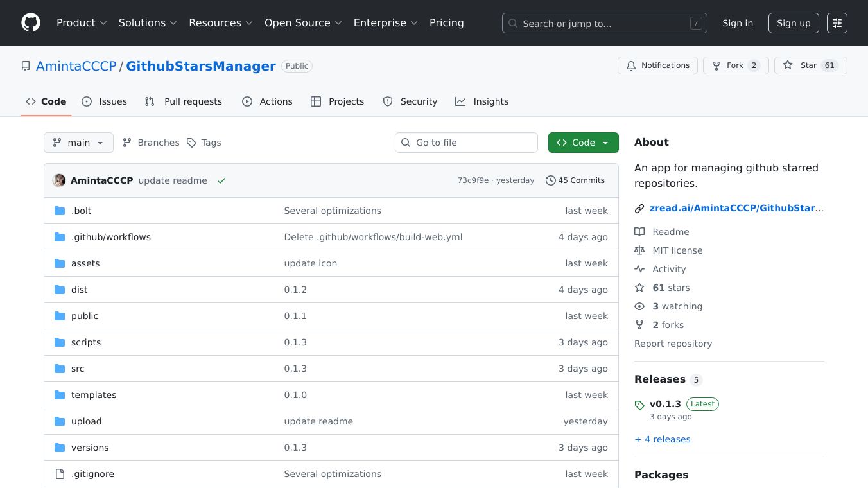Click the watching eye icon in About
Viewport: 868px width, 488px height.
pos(639,306)
